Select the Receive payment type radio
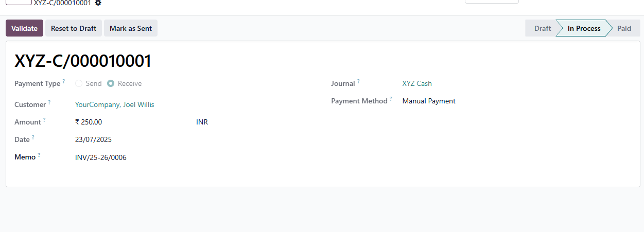 pos(111,83)
